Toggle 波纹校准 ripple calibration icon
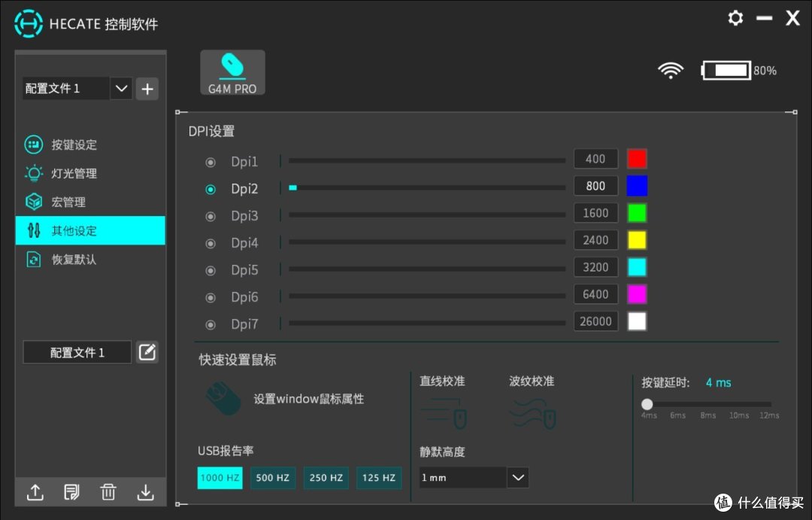 pyautogui.click(x=533, y=413)
